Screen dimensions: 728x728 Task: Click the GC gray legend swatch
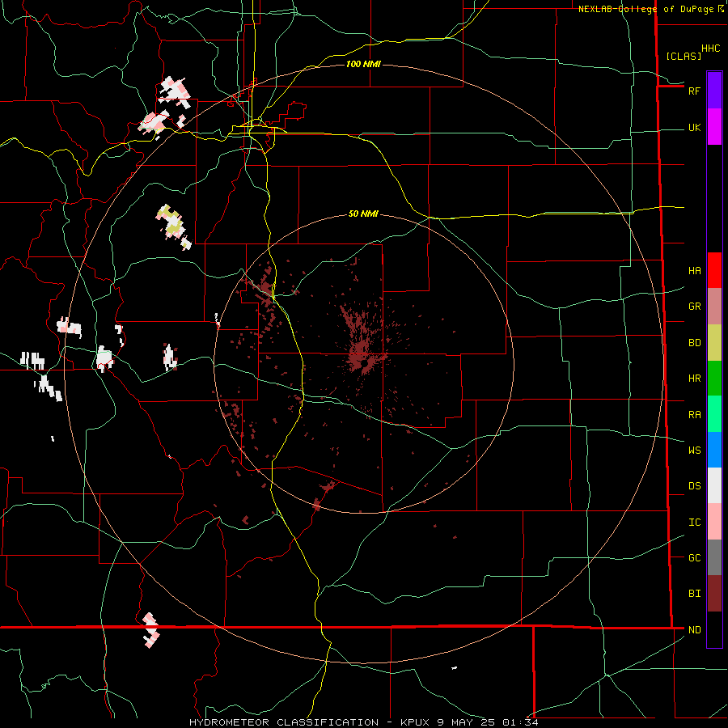[x=714, y=557]
